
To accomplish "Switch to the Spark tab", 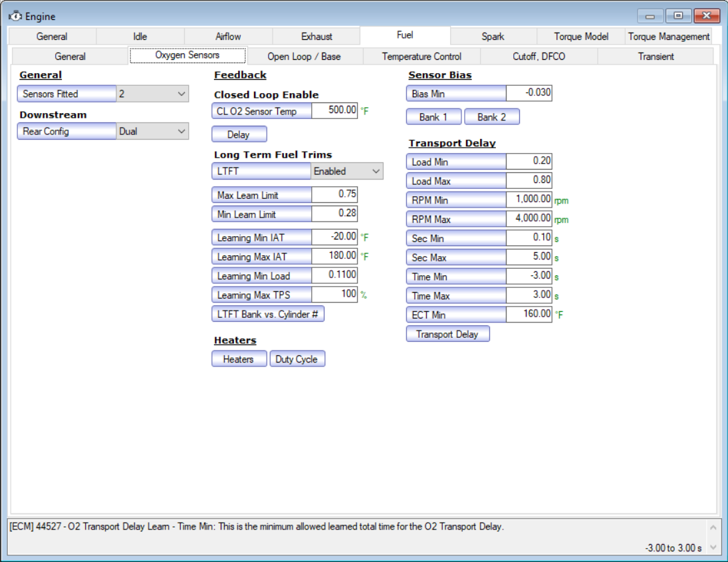I will (x=493, y=37).
